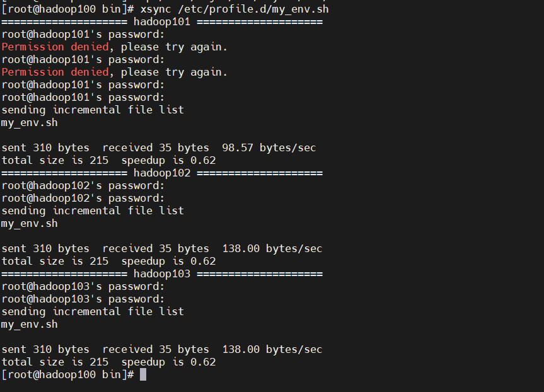Screen dimensions: 544x392
Task: Click 'sending incremental file list' under hadoop103
Action: coord(93,312)
